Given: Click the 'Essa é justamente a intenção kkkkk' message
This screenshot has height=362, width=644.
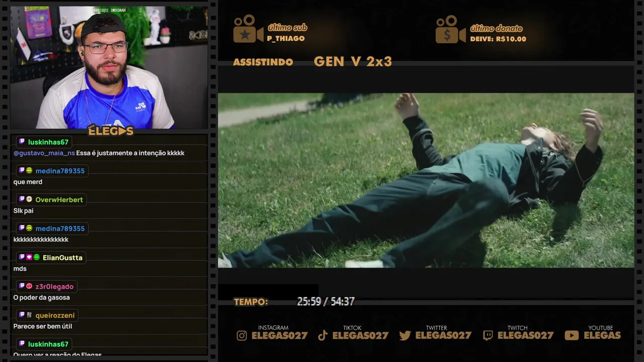Looking at the screenshot, I should 130,153.
